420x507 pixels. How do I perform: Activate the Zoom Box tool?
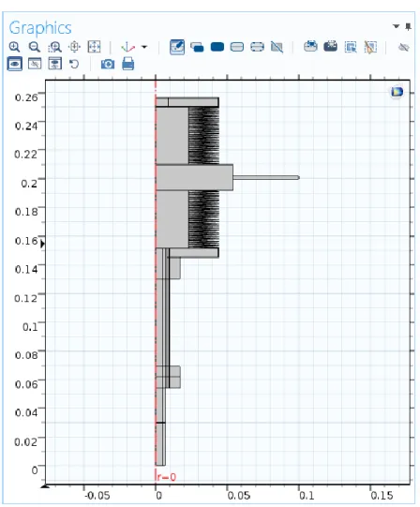[54, 47]
